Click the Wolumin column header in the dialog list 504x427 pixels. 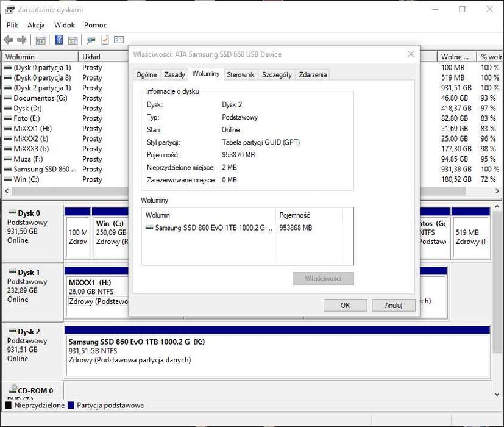[x=208, y=215]
